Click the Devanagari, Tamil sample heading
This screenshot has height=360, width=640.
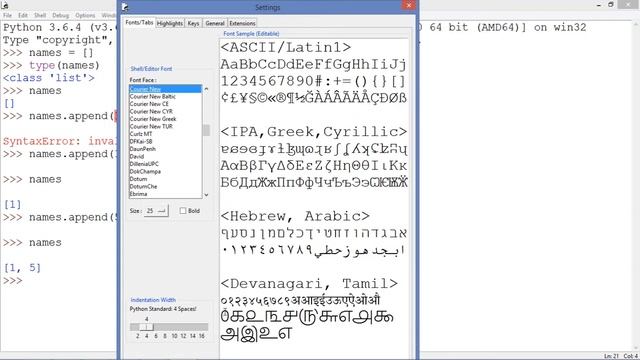coord(309,284)
